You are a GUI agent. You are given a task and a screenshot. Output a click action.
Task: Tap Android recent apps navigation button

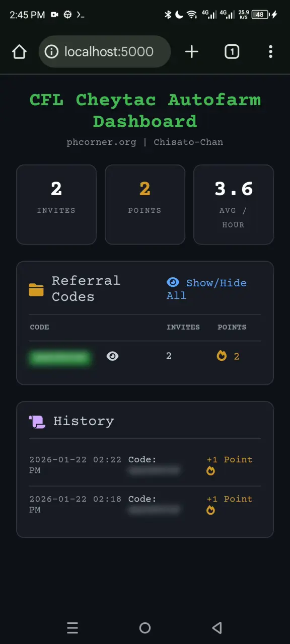pos(72,628)
